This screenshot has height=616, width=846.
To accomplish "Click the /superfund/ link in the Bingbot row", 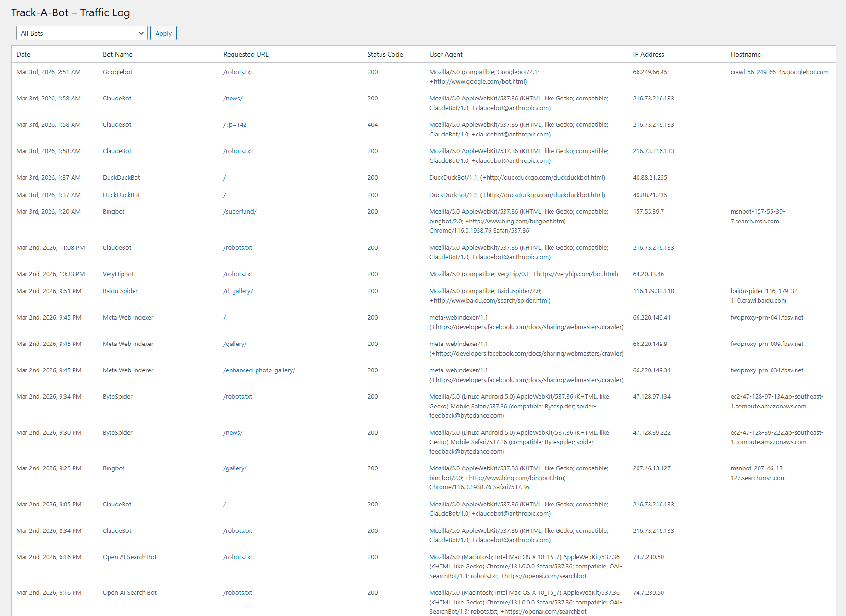I will point(240,211).
